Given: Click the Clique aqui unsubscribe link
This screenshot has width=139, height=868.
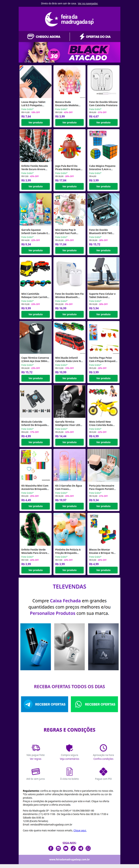Looking at the screenshot, I should coord(80,830).
